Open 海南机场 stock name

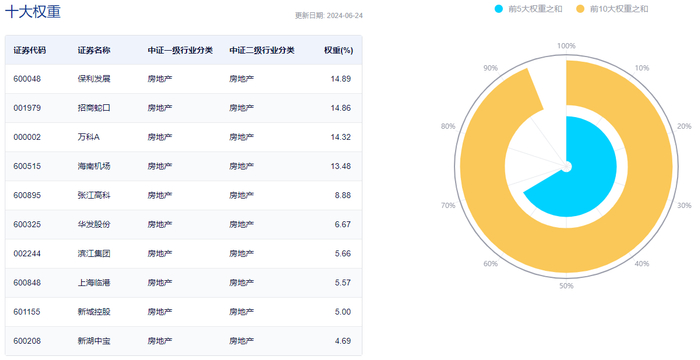94,166
